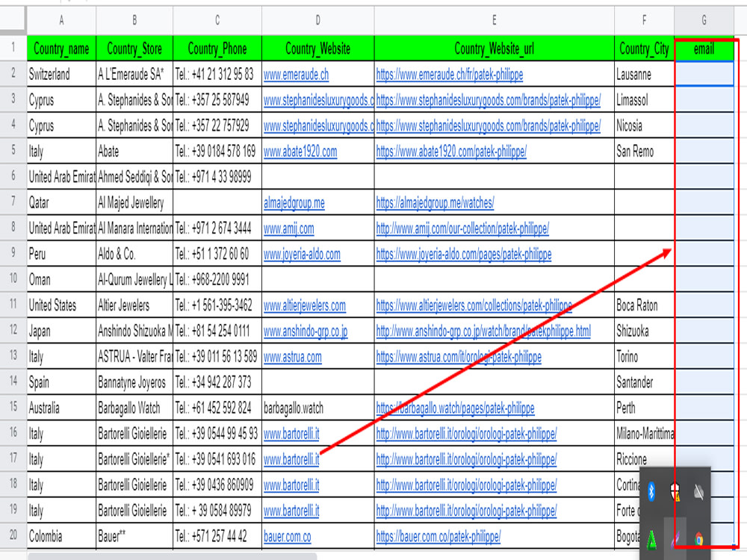
Task: Open the www.amij.com link
Action: (288, 228)
